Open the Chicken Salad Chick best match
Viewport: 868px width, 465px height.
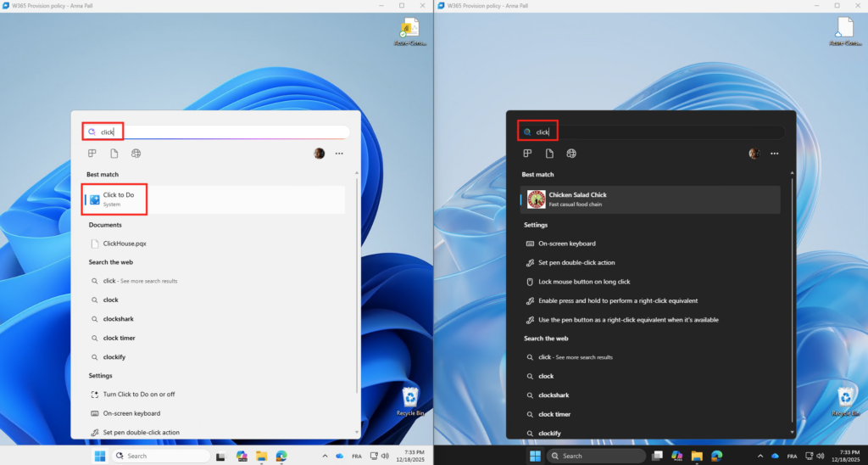576,199
